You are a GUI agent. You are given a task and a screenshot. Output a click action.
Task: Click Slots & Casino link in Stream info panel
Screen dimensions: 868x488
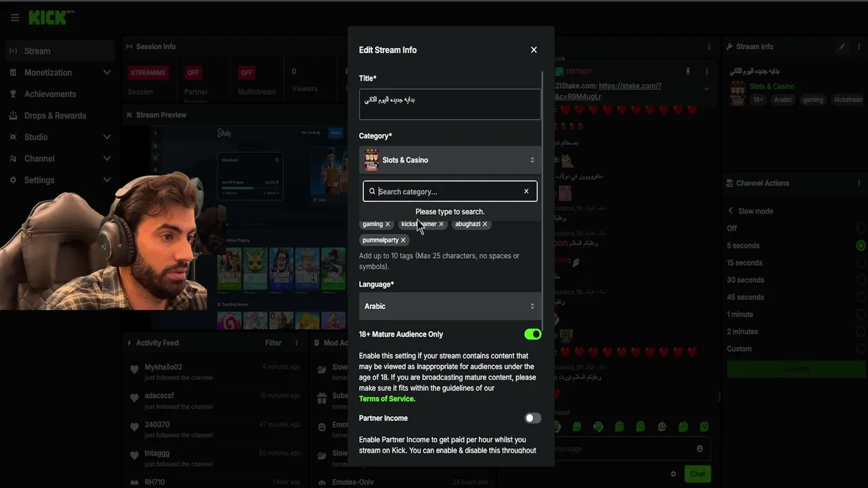[x=772, y=87]
